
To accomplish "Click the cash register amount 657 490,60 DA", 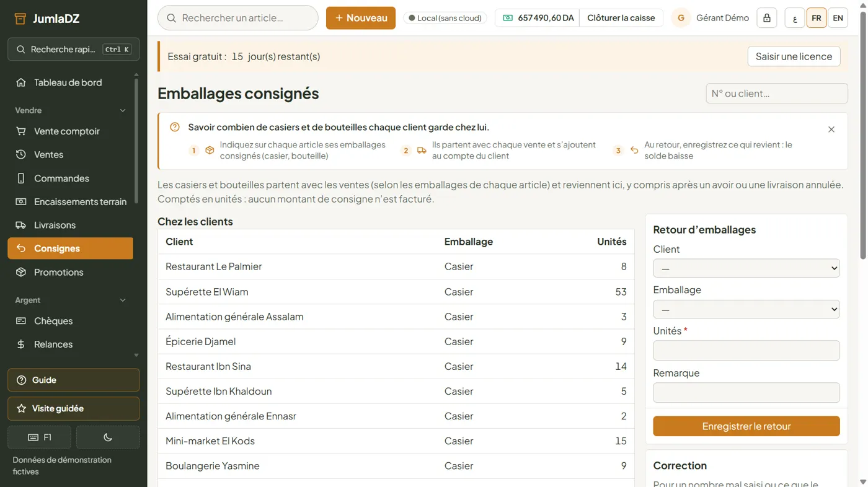I will point(538,18).
